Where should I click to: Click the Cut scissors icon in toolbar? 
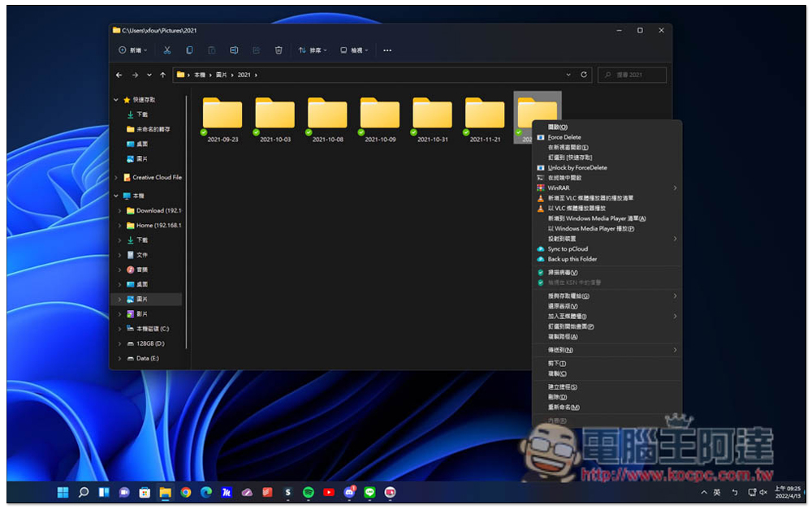coord(166,50)
